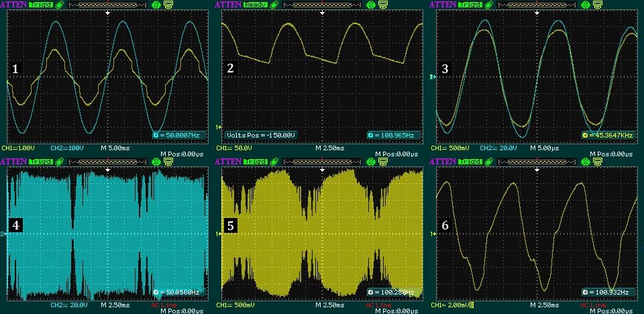Click the green probe icon above the 50.0007Hz scope
Screen dimensions: 644x314
coord(60,5)
